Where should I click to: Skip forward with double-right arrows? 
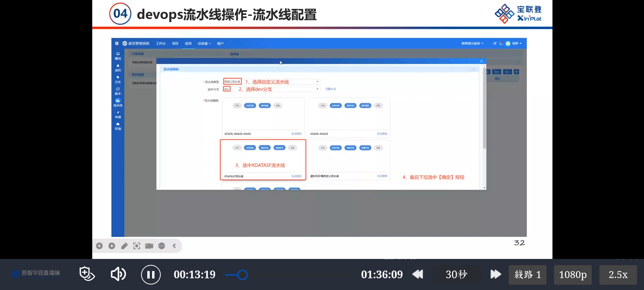(x=495, y=274)
